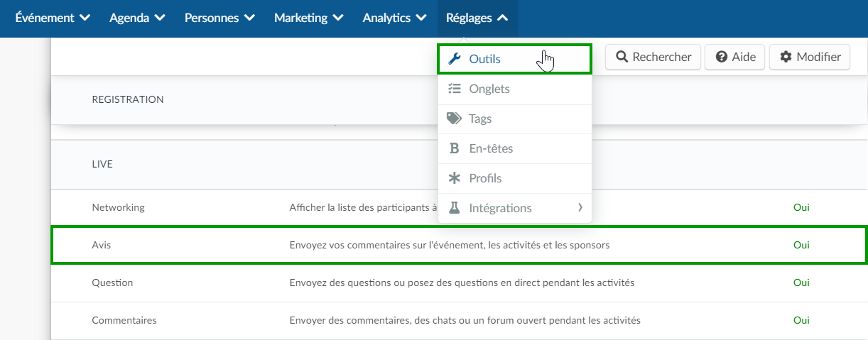Click the checklist icon beside Onglets
This screenshot has height=340, width=868.
click(455, 89)
